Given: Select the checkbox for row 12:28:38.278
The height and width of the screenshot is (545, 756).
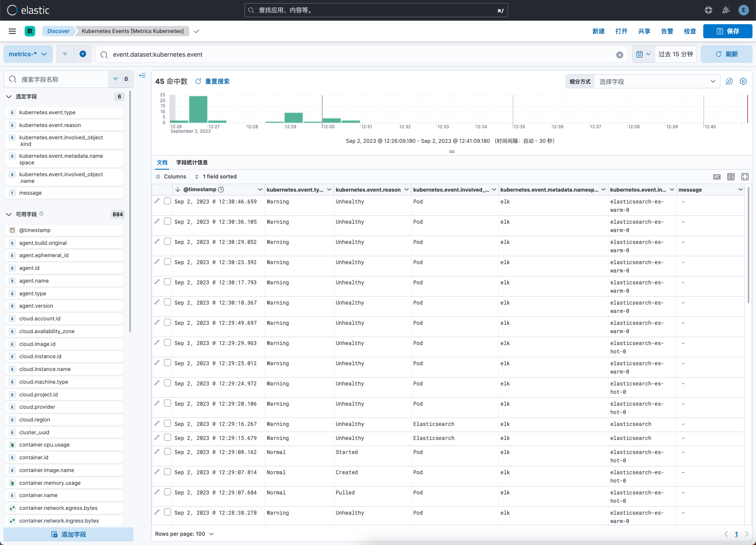Looking at the screenshot, I should click(x=167, y=512).
